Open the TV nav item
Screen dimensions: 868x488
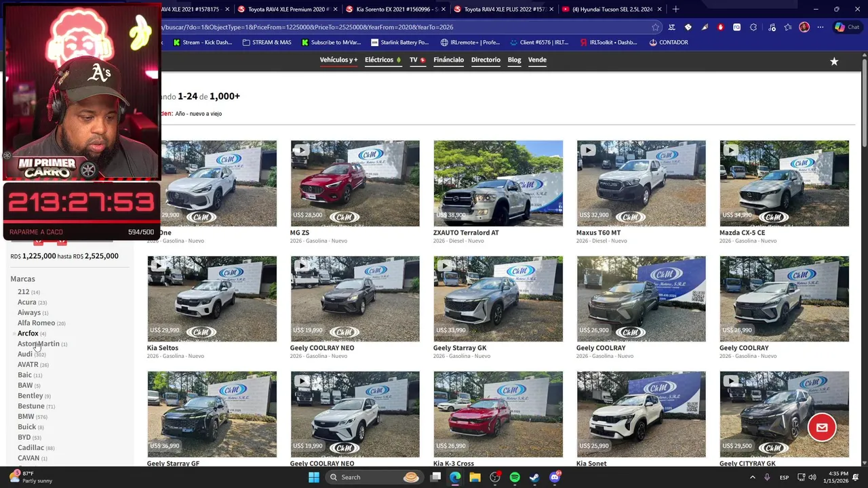pyautogui.click(x=417, y=60)
